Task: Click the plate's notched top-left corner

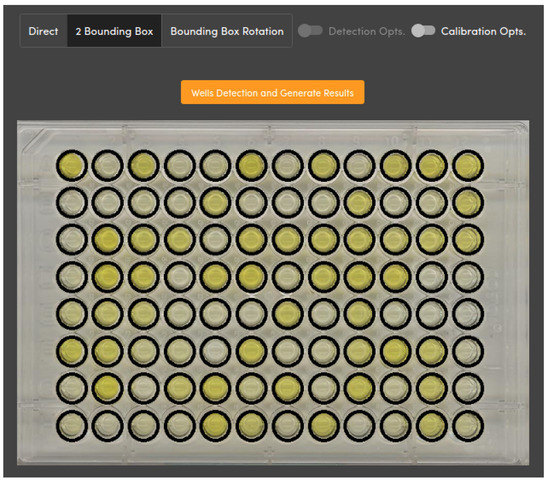Action: (32, 138)
